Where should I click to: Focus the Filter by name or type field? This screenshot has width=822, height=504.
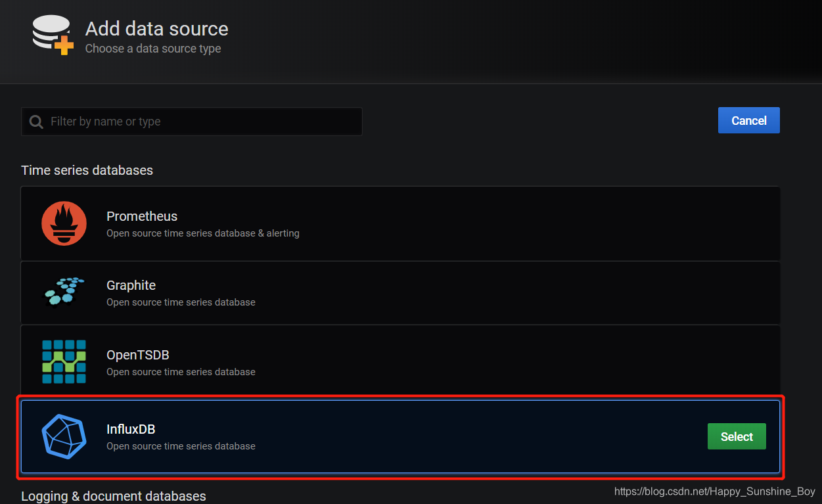coord(192,122)
